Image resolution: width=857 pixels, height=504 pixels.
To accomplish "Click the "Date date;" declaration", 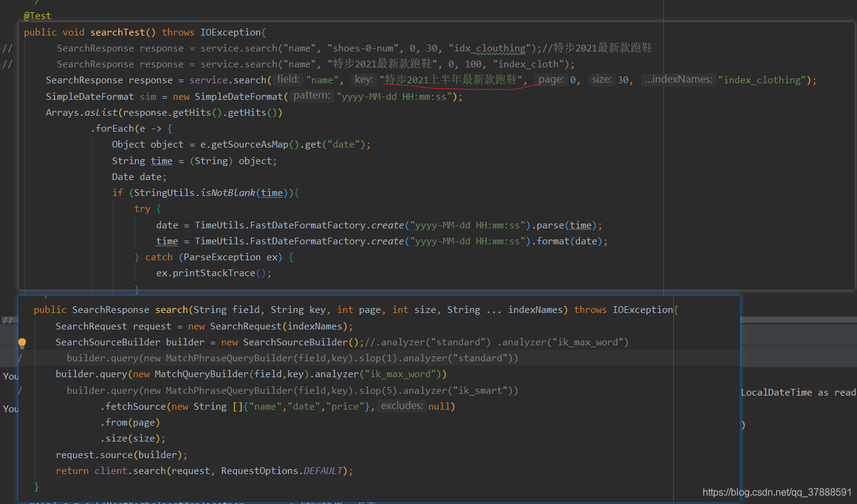I will [140, 177].
